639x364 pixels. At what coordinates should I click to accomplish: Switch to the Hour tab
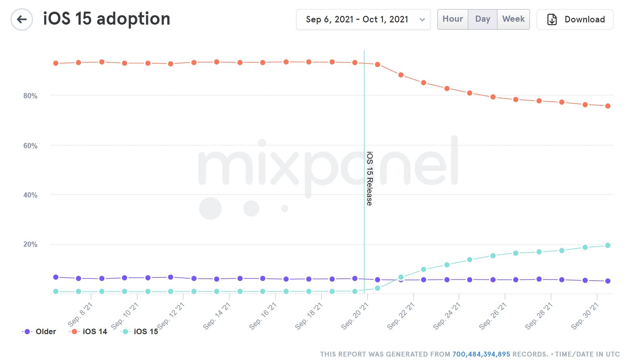point(452,20)
